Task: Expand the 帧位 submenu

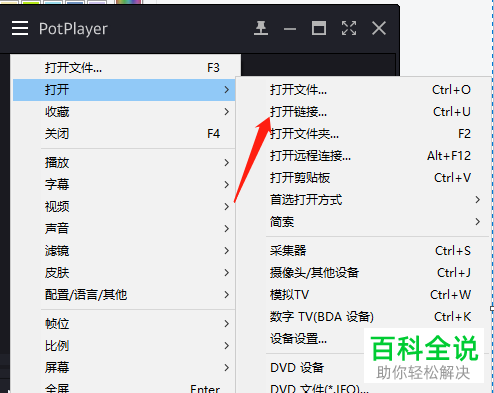Action: click(124, 324)
